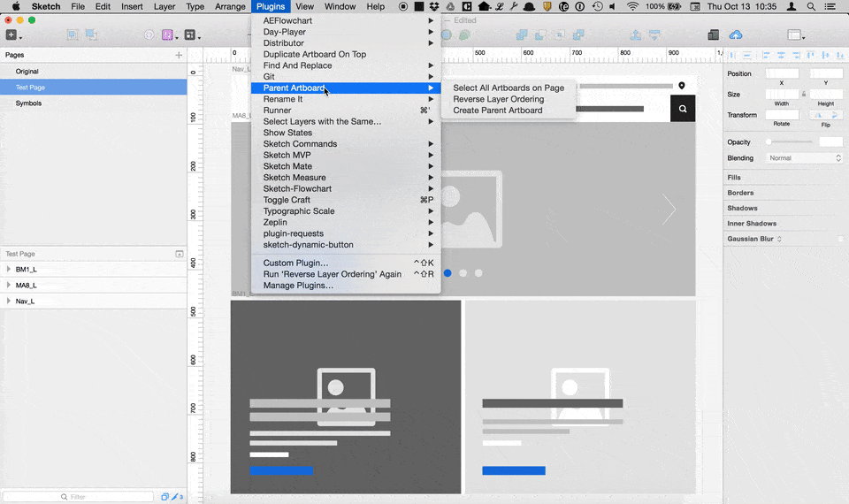This screenshot has width=849, height=504.
Task: Click the search icon on the canvas
Action: coord(683,109)
